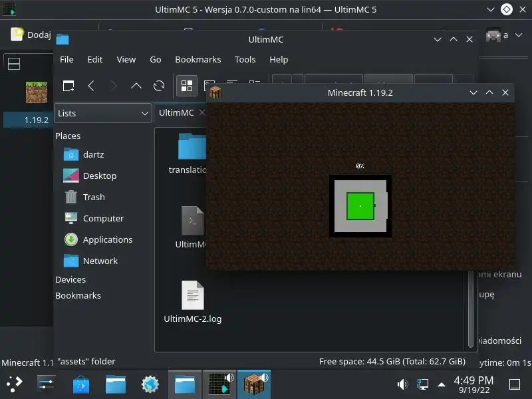Click the file manager vertical scrollbar

point(471,309)
